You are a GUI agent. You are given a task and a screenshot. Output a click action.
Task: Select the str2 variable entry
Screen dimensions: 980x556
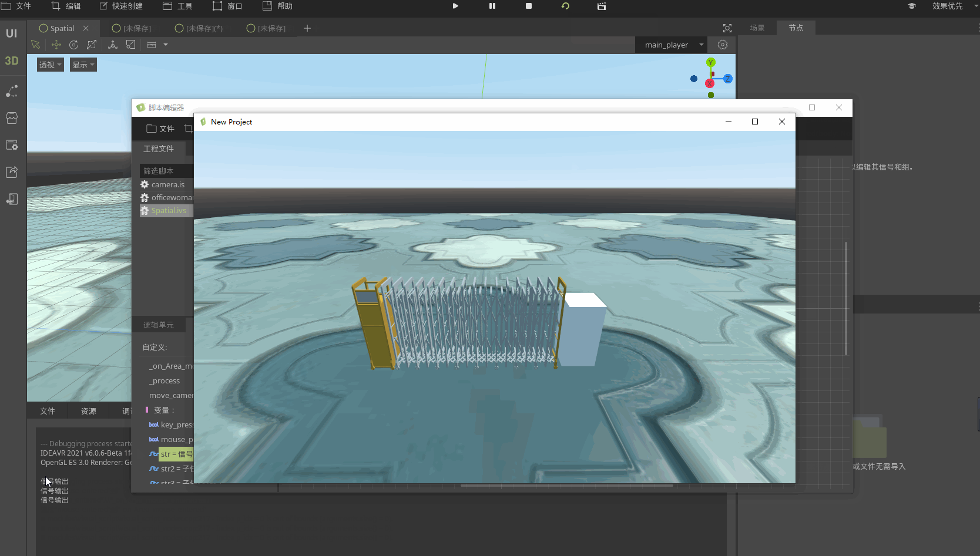tap(171, 469)
